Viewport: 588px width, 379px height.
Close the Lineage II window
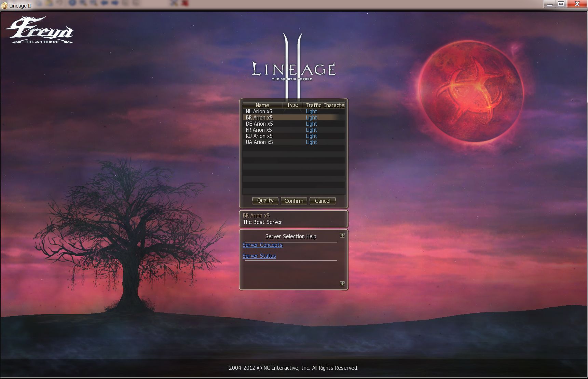[577, 4]
